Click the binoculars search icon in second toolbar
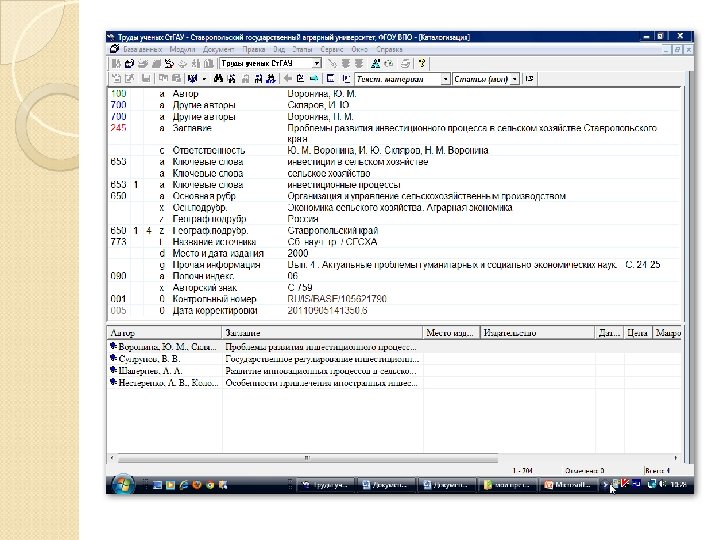 point(218,79)
